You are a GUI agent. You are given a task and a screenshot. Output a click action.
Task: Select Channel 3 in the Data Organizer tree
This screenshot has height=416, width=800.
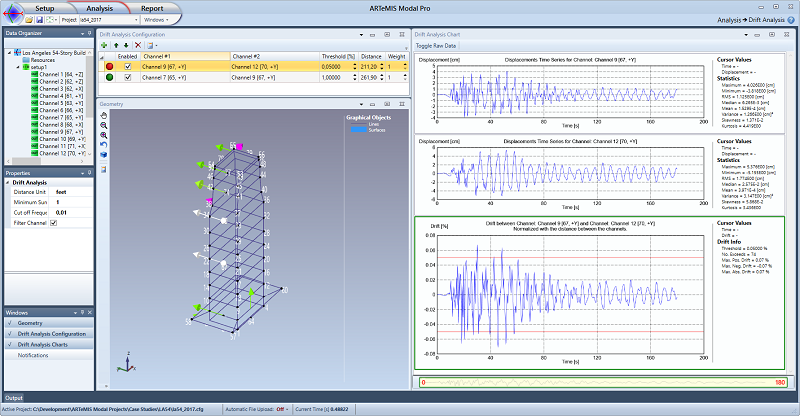point(54,88)
